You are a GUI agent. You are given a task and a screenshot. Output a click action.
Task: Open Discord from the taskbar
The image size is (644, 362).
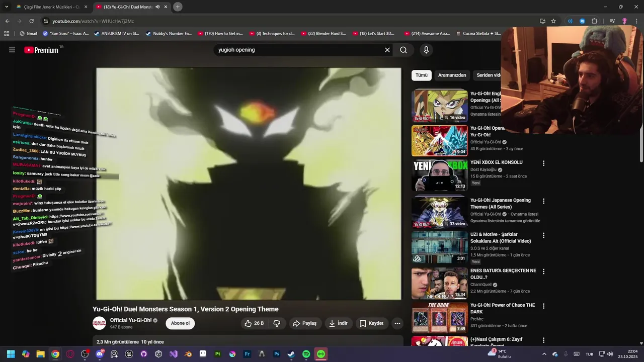pyautogui.click(x=100, y=354)
